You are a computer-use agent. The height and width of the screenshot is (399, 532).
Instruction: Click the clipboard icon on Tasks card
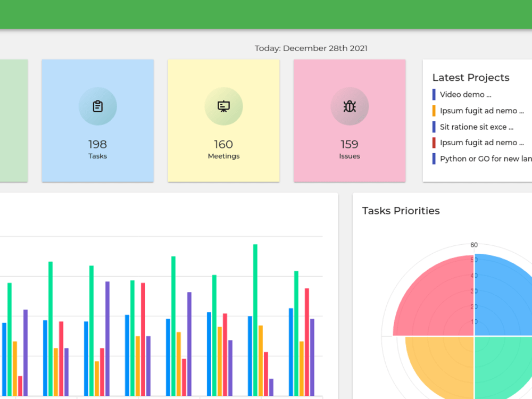pos(98,106)
